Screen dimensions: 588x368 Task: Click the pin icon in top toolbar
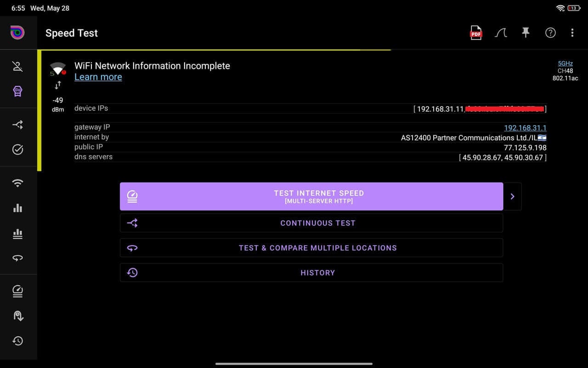(526, 33)
